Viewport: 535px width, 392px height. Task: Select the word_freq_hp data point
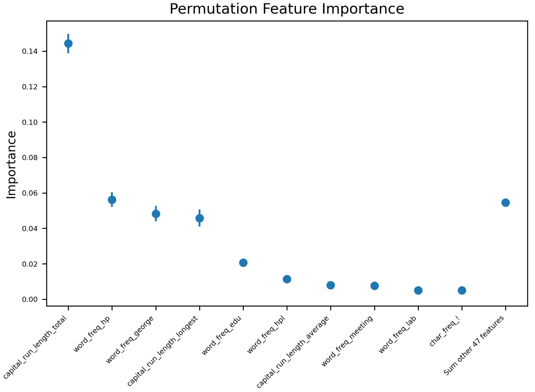coord(112,200)
